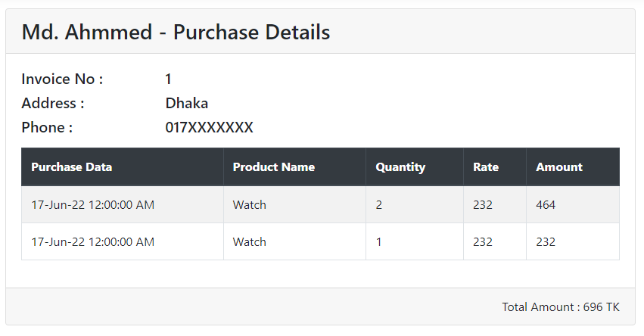The height and width of the screenshot is (336, 644).
Task: Select the first row purchase date cell
Action: tap(123, 204)
